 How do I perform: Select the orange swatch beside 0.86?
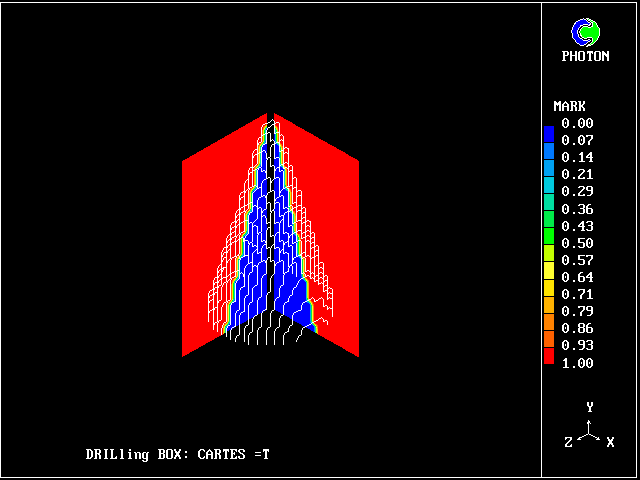pos(548,326)
